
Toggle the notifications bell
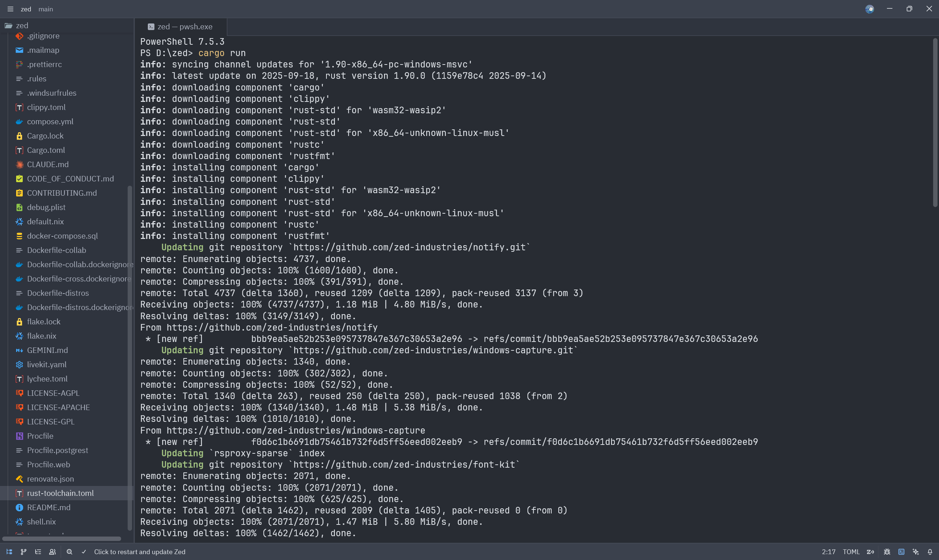[930, 552]
